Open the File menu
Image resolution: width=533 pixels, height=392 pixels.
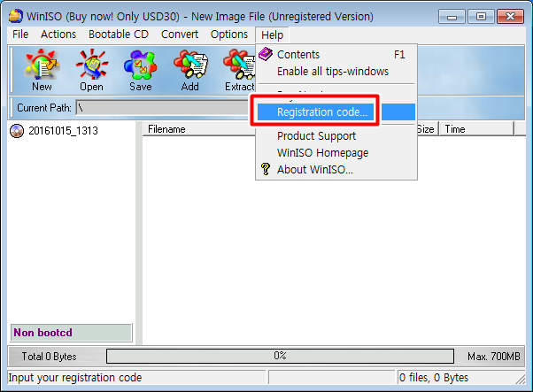coord(20,35)
